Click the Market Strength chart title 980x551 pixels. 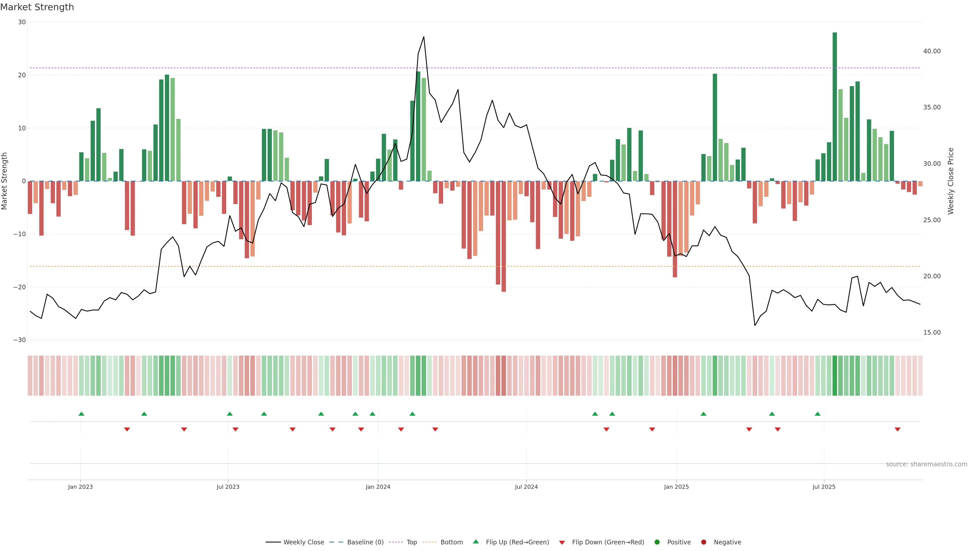37,7
